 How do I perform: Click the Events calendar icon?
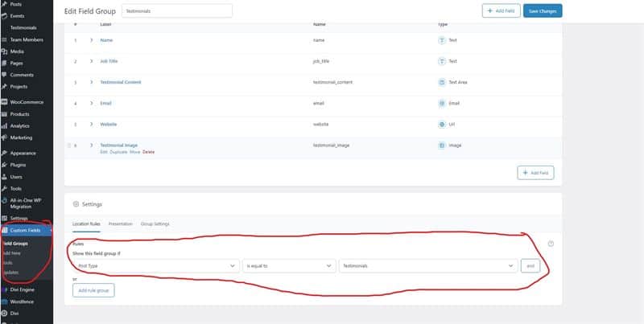pyautogui.click(x=5, y=16)
